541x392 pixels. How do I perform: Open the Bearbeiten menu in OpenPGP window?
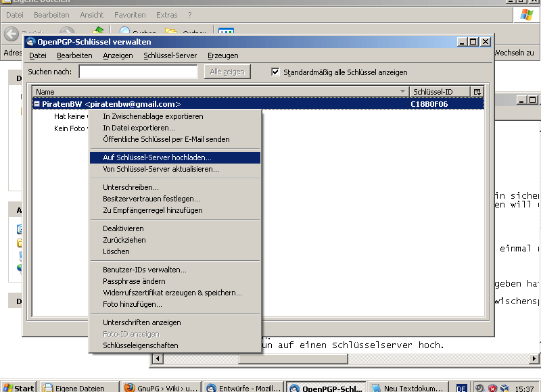click(74, 55)
